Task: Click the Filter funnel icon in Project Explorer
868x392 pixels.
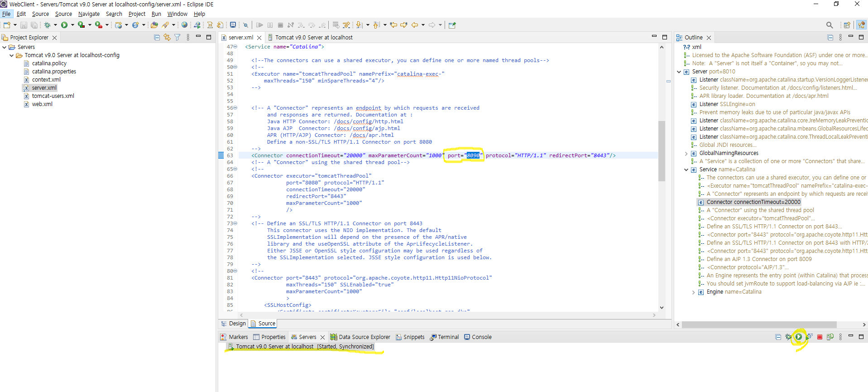Action: pos(177,37)
